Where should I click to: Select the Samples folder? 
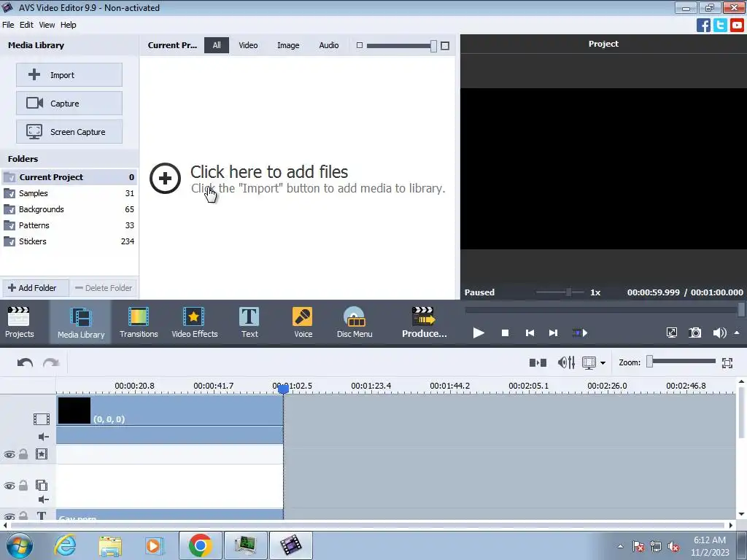[x=69, y=193]
